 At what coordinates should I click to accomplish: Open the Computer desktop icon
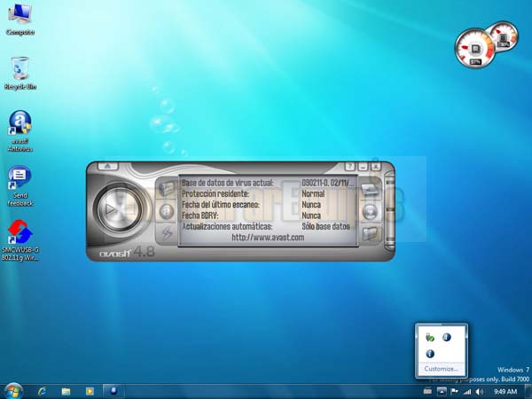[x=20, y=20]
